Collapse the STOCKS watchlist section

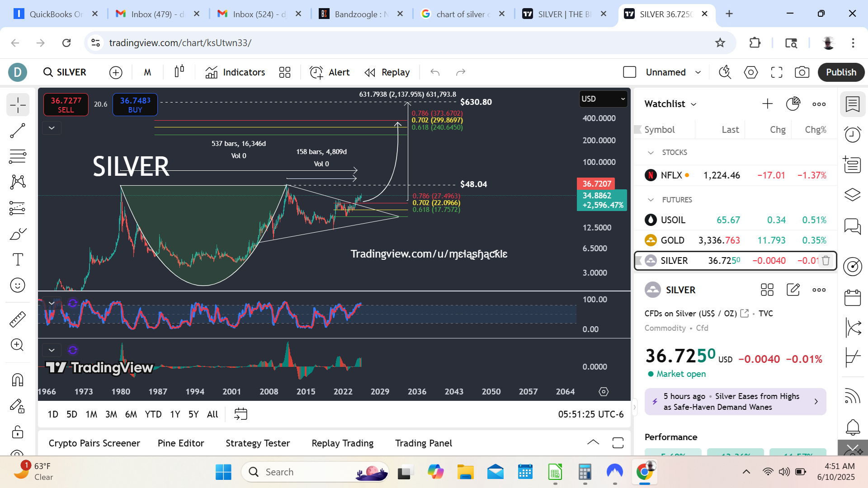point(651,153)
